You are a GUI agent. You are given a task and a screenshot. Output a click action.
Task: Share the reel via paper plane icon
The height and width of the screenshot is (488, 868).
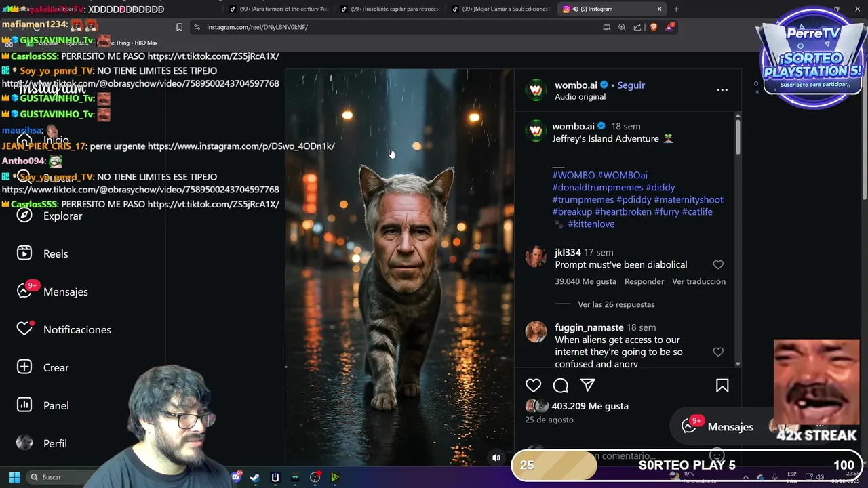coord(588,386)
